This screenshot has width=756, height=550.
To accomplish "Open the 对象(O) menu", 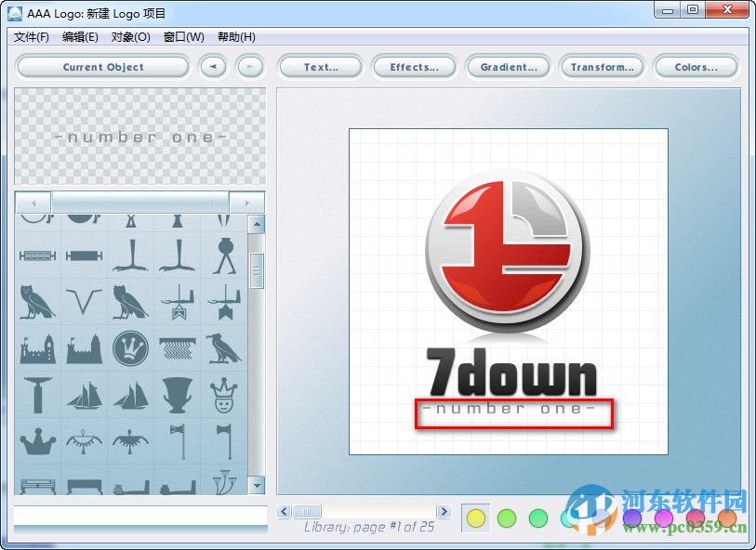I will tap(131, 37).
